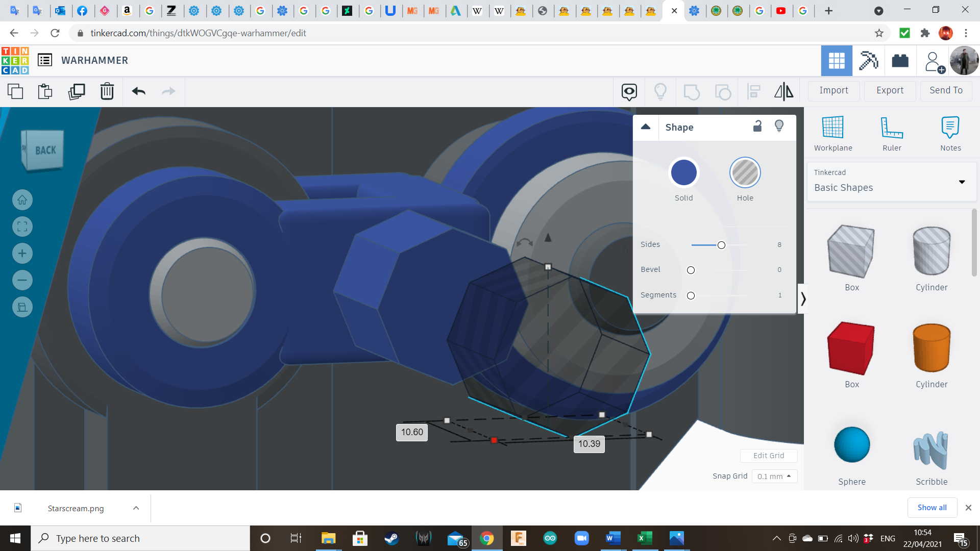The height and width of the screenshot is (551, 980).
Task: Click the Edit Grid button
Action: pyautogui.click(x=769, y=456)
